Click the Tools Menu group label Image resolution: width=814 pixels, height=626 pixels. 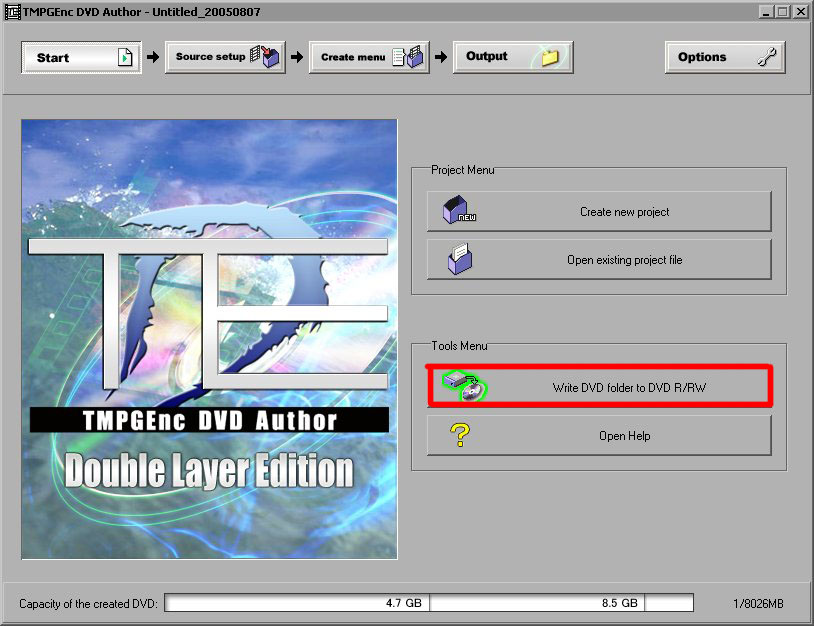coord(459,346)
